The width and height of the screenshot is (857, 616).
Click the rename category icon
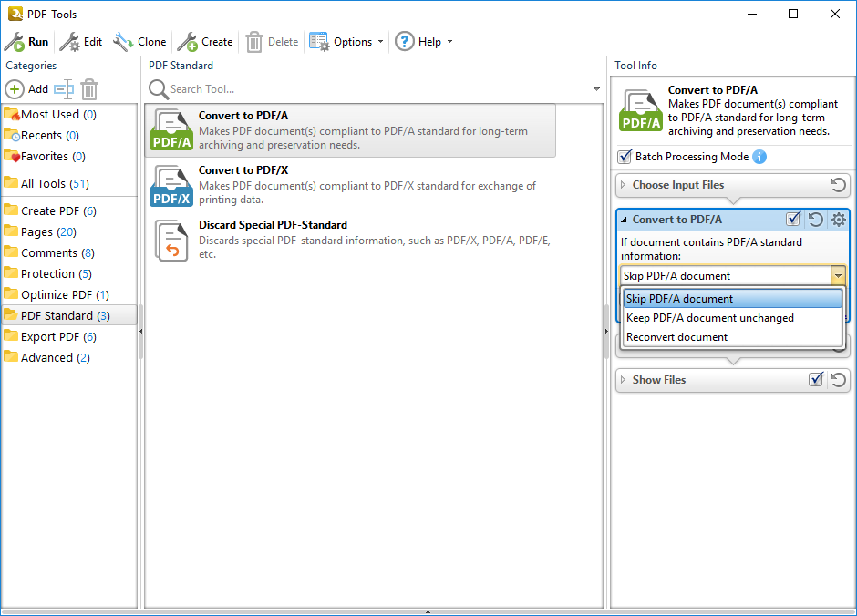[x=63, y=89]
